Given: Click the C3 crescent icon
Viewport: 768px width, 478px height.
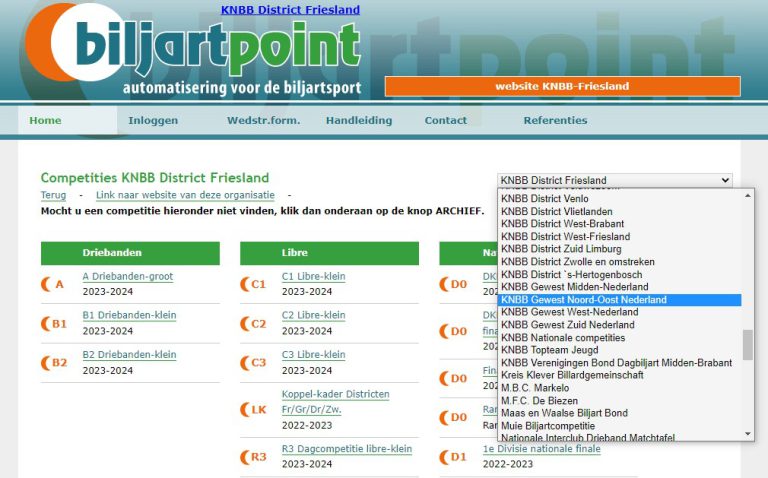Looking at the screenshot, I should coord(253,363).
